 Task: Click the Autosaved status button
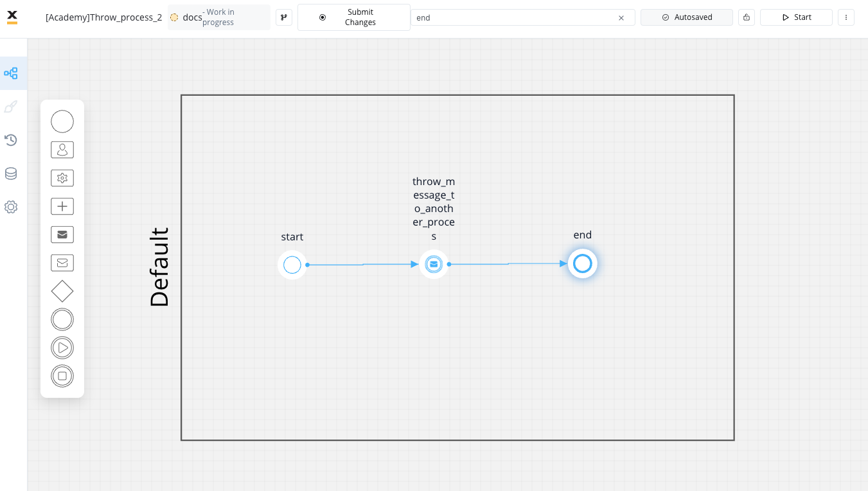687,17
